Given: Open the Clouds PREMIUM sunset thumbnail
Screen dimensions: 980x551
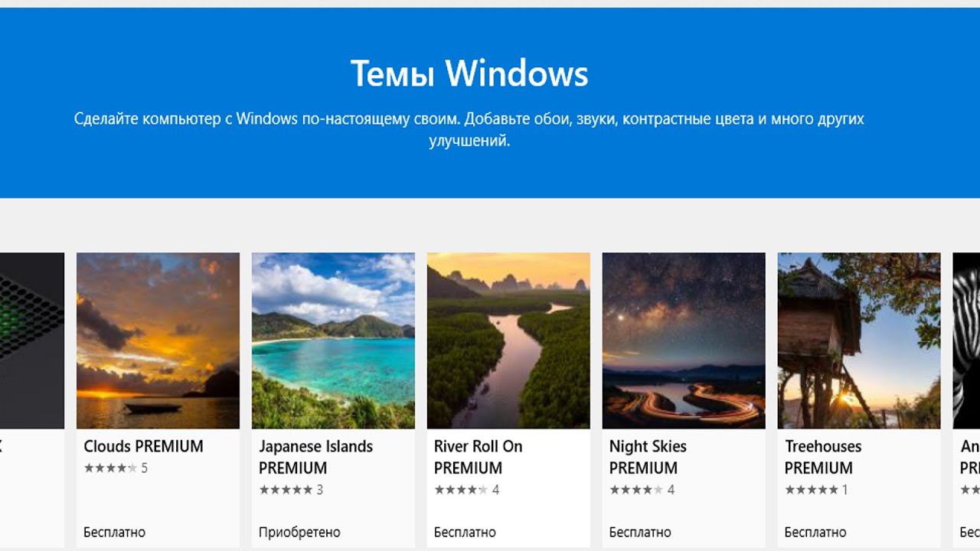Looking at the screenshot, I should [x=158, y=341].
